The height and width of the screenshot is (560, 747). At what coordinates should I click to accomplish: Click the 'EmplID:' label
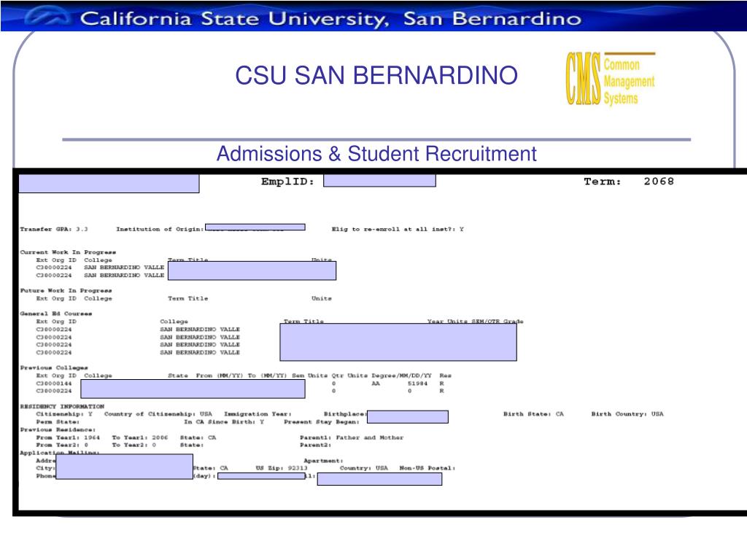[x=287, y=182]
